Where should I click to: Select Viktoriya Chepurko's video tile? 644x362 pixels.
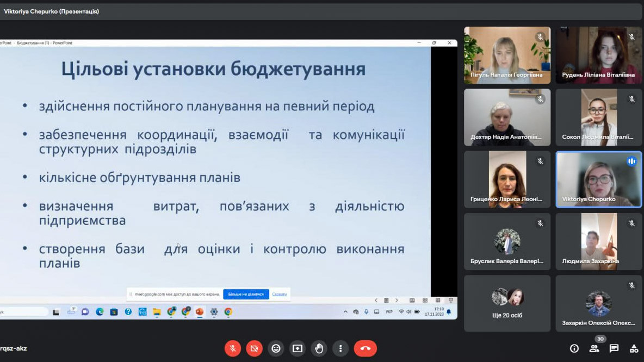pos(599,179)
